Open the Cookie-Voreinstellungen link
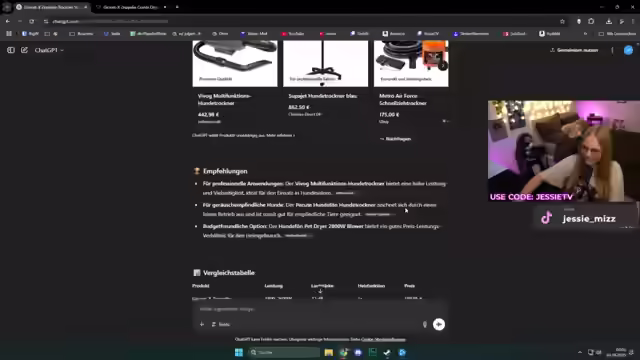Image resolution: width=640 pixels, height=360 pixels. tap(383, 339)
